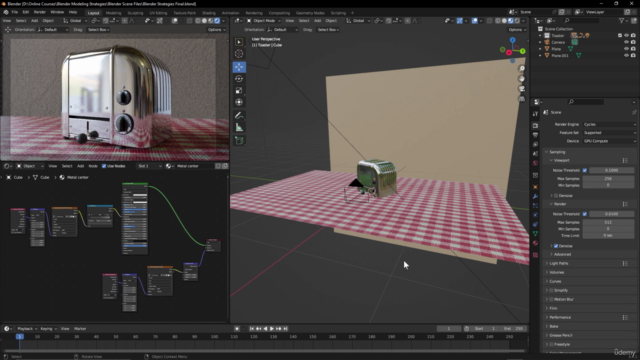Collapse the Sampling panel
The width and height of the screenshot is (640, 360).
557,152
